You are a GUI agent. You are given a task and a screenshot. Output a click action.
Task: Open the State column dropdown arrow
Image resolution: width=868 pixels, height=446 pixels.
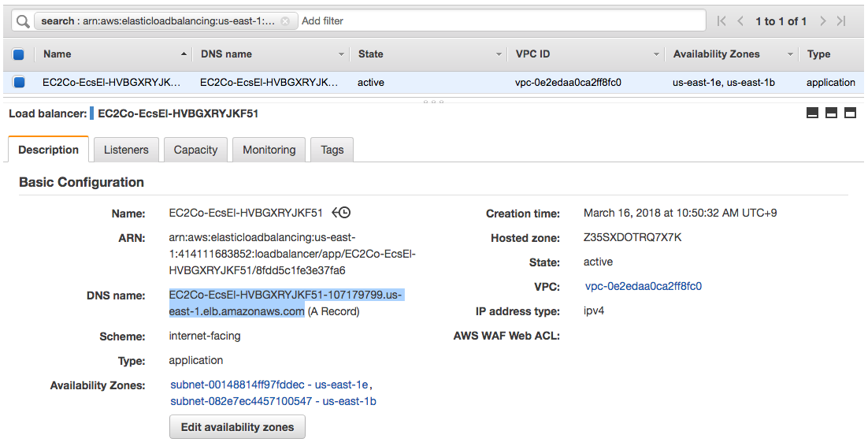(499, 54)
